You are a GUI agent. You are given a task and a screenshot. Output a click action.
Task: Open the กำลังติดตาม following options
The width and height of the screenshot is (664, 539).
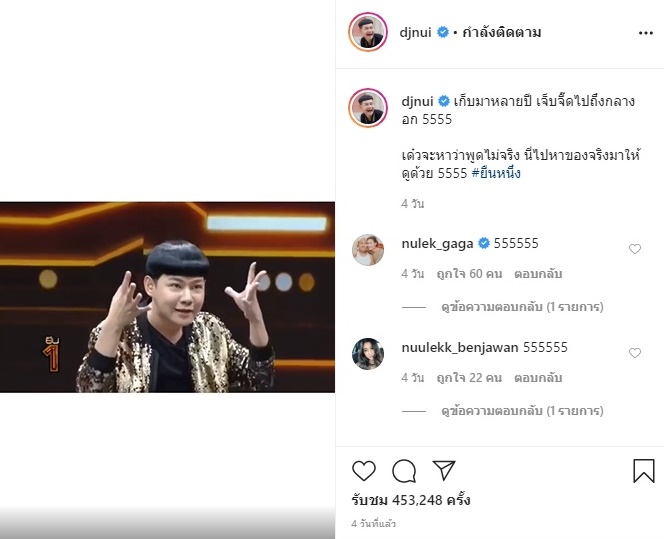pos(501,33)
